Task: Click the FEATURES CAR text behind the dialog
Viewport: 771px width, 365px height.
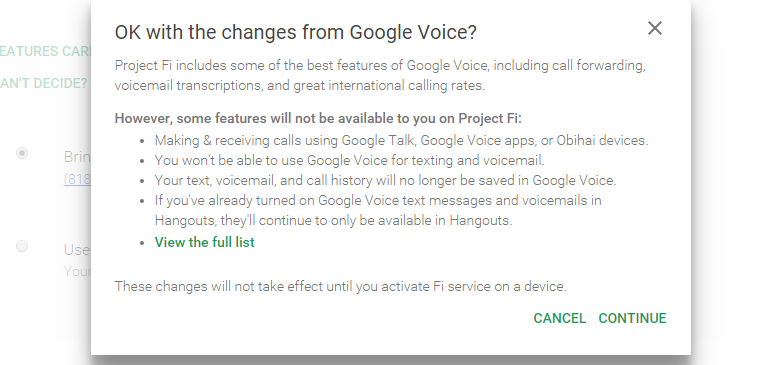Action: coord(45,51)
